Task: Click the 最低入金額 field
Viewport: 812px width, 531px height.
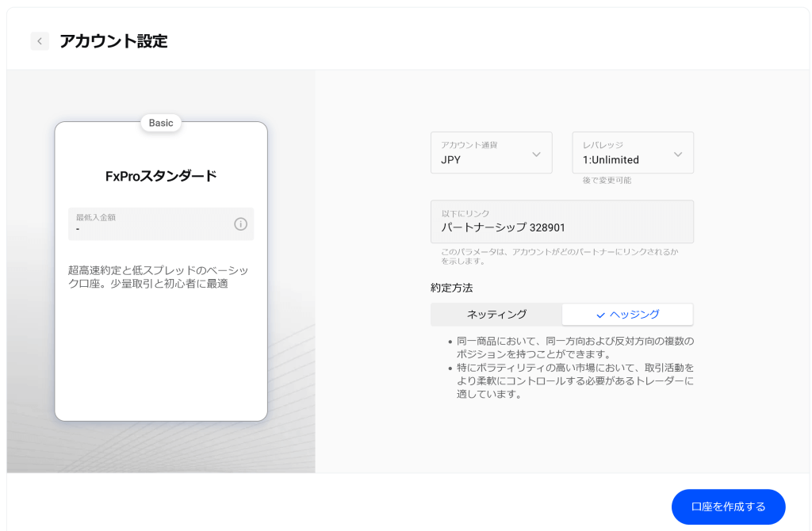Action: click(x=161, y=224)
